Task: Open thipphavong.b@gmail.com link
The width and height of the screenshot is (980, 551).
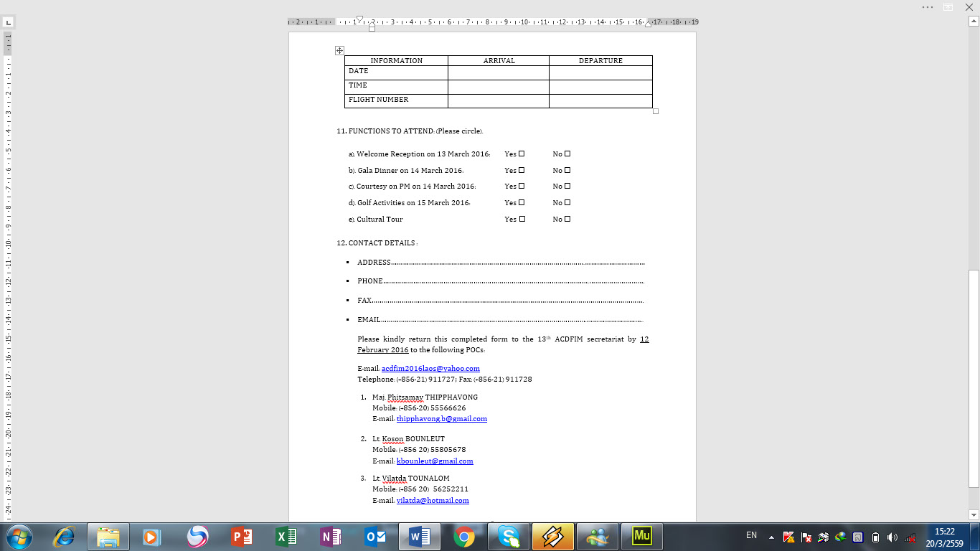Action: (442, 419)
